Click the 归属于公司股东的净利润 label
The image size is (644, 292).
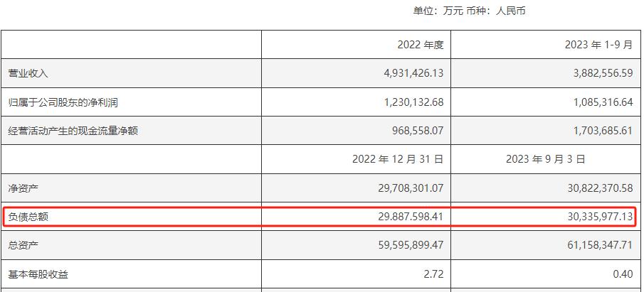63,102
